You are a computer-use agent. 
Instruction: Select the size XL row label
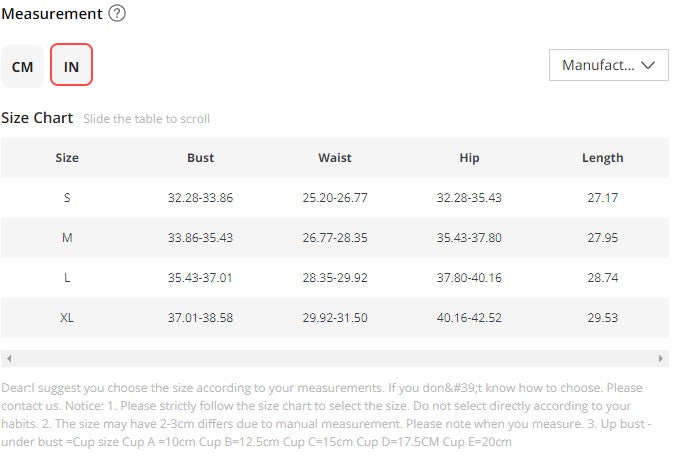67,318
